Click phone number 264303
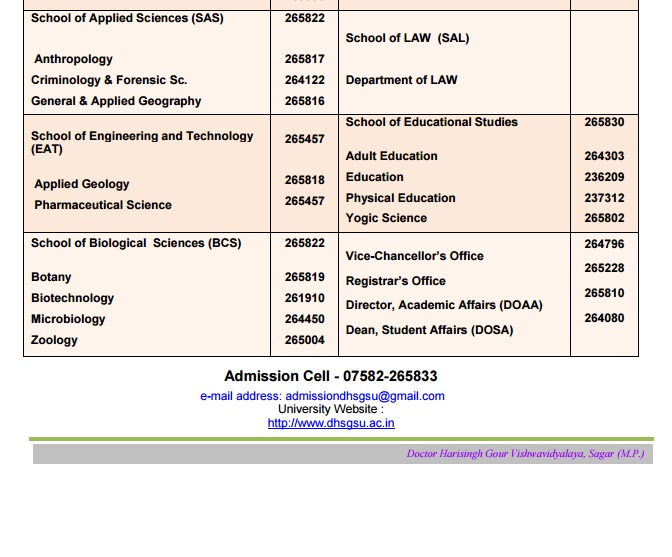This screenshot has width=672, height=557. coord(604,156)
